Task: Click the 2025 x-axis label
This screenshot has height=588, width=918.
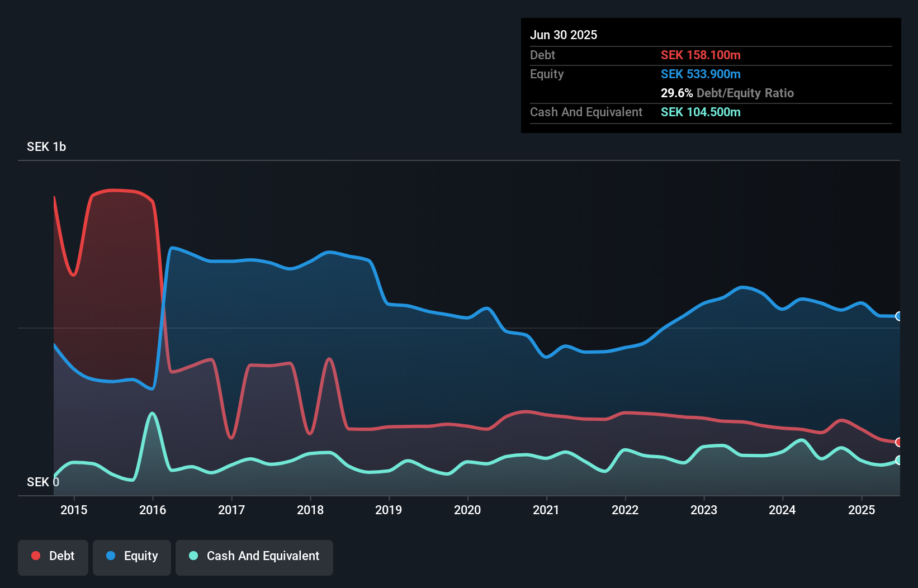Action: point(862,510)
